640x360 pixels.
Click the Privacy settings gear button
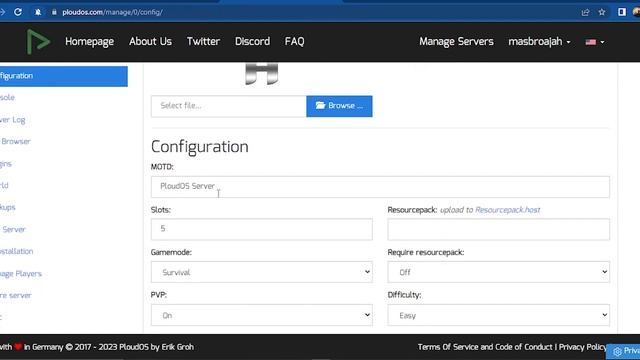(x=623, y=351)
